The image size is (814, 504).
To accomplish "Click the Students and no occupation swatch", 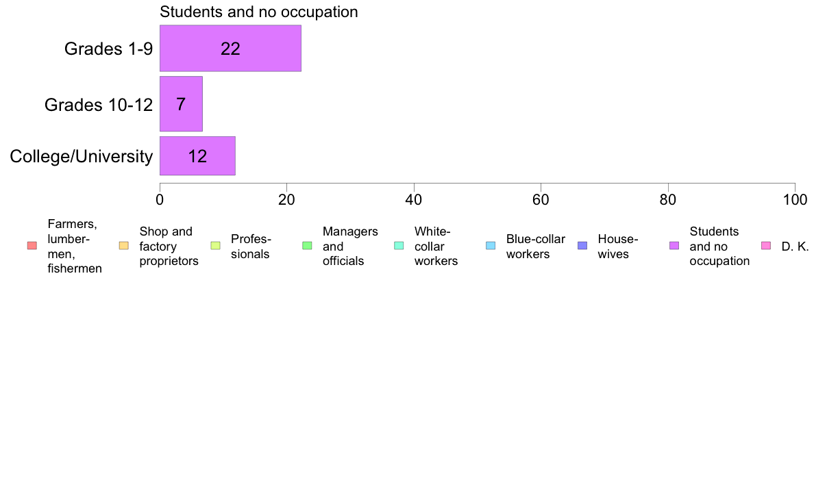I will [x=674, y=246].
